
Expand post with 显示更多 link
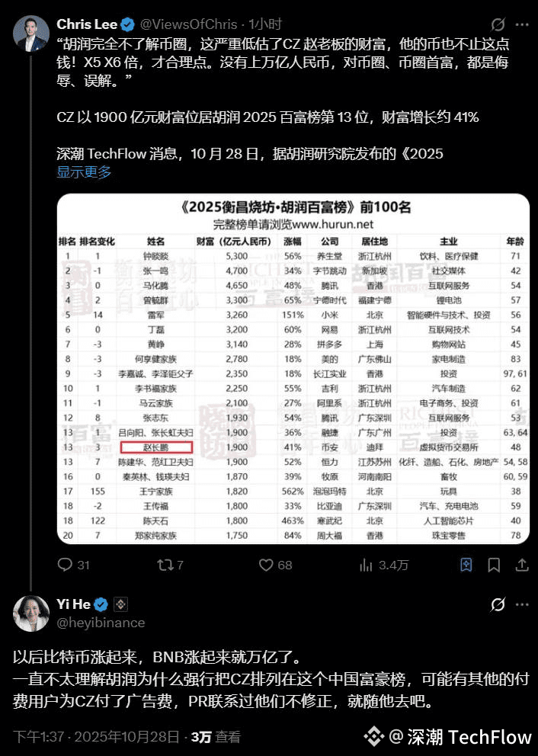point(84,172)
